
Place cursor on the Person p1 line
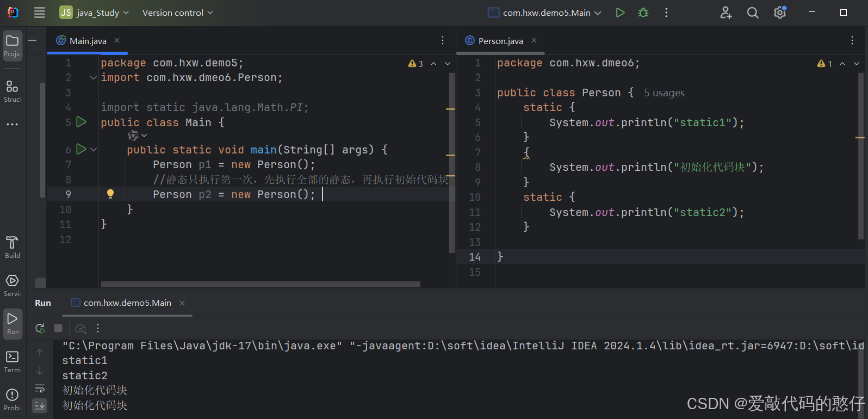[x=234, y=164]
